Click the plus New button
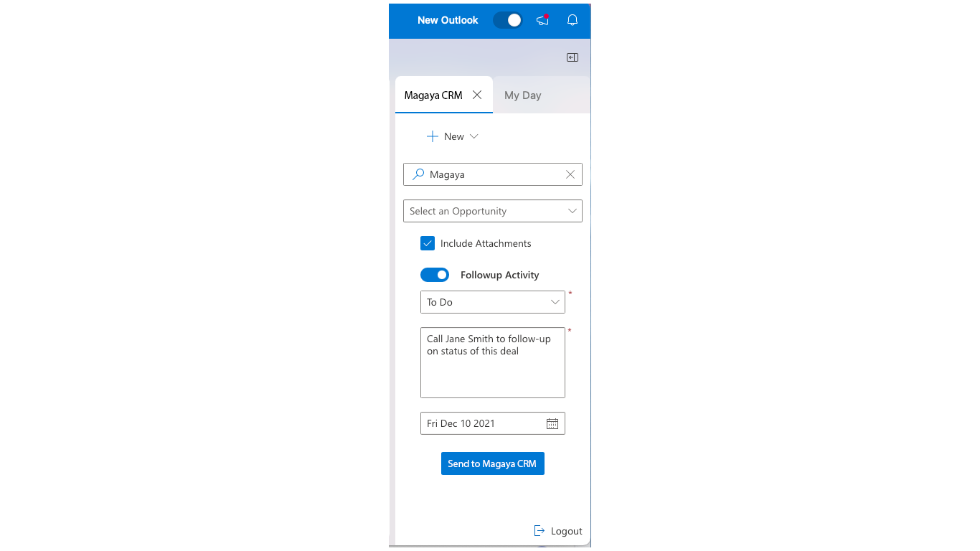The width and height of the screenshot is (980, 551). [446, 136]
